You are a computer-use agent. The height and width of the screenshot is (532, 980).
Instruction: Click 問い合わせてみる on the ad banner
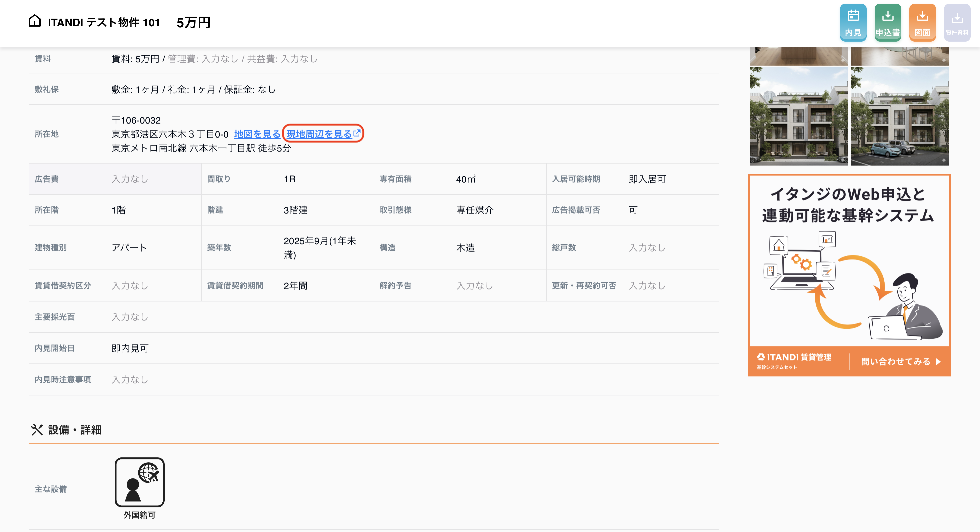click(900, 361)
